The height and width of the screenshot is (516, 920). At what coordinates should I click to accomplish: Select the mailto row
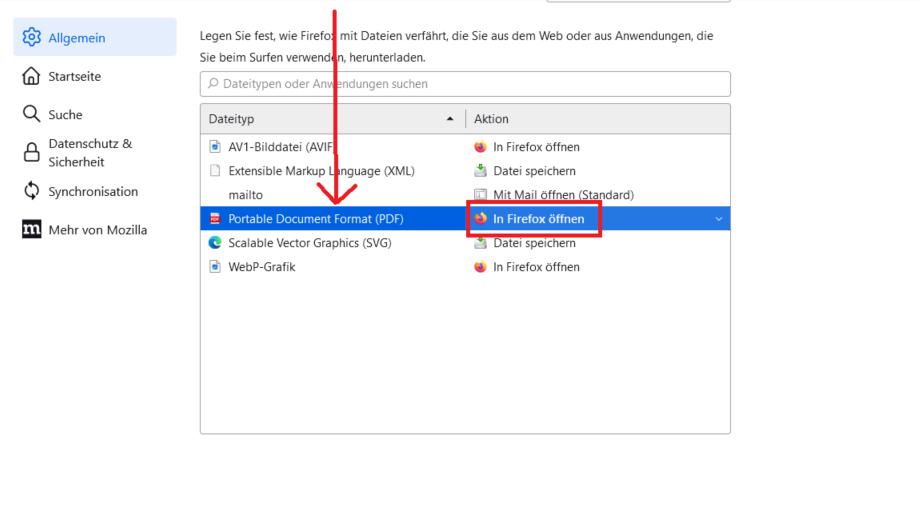pyautogui.click(x=465, y=195)
